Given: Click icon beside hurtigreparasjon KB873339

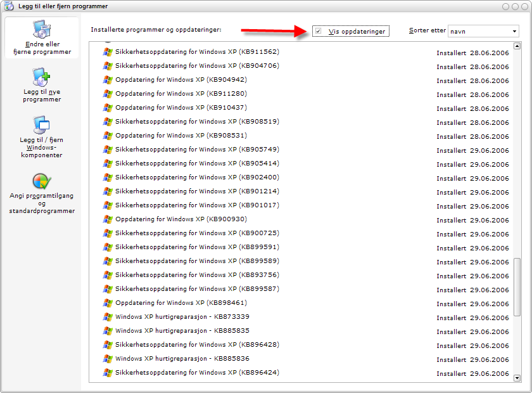Looking at the screenshot, I should coord(108,317).
